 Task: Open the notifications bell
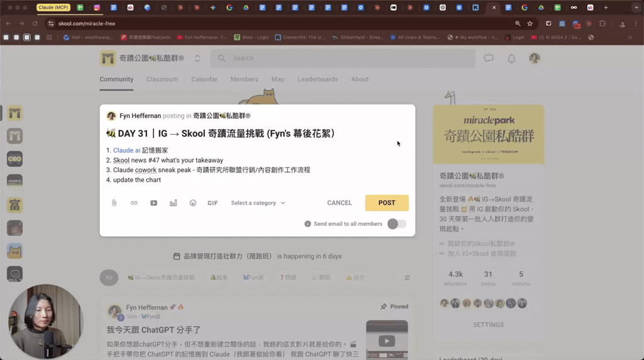pyautogui.click(x=511, y=59)
